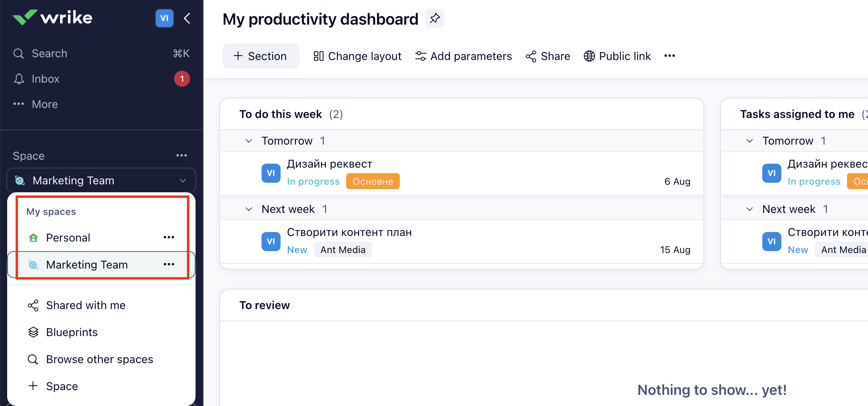The image size is (868, 406).
Task: Click In progress status in To do this week
Action: (313, 182)
